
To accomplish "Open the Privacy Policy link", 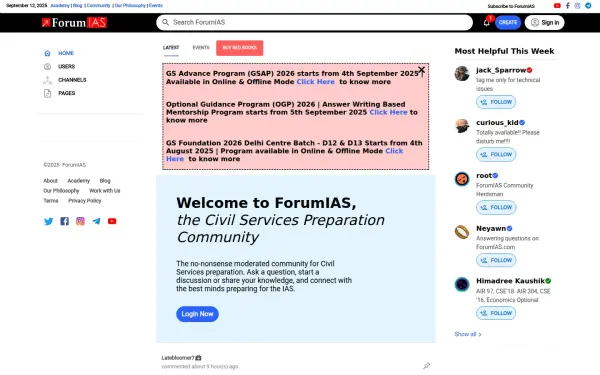I will (x=85, y=201).
